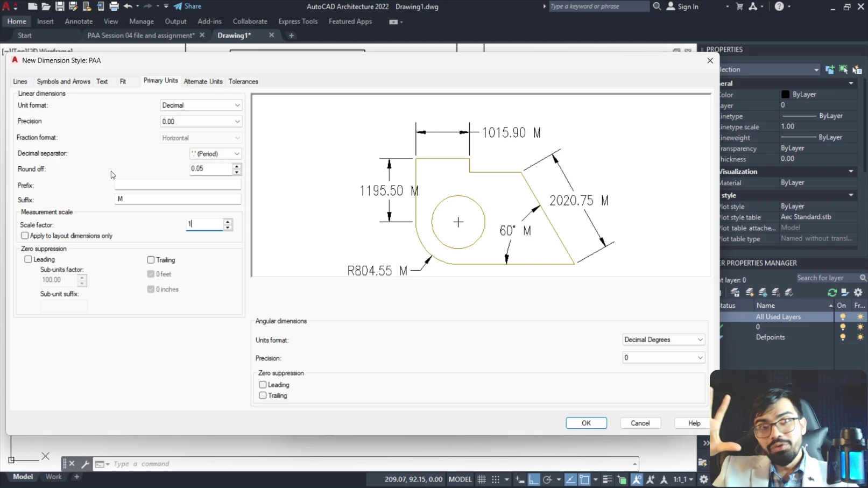This screenshot has height=488, width=868.
Task: Toggle the drawing grid display in the status bar
Action: click(x=482, y=479)
